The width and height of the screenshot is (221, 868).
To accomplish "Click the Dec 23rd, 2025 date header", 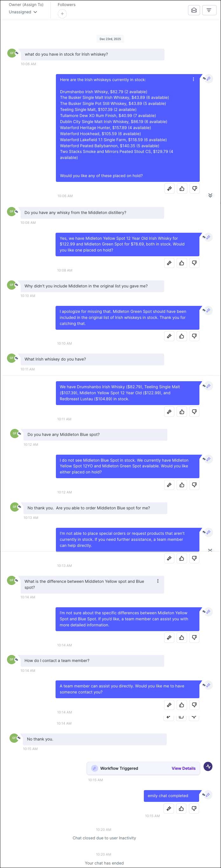I will pos(111,39).
